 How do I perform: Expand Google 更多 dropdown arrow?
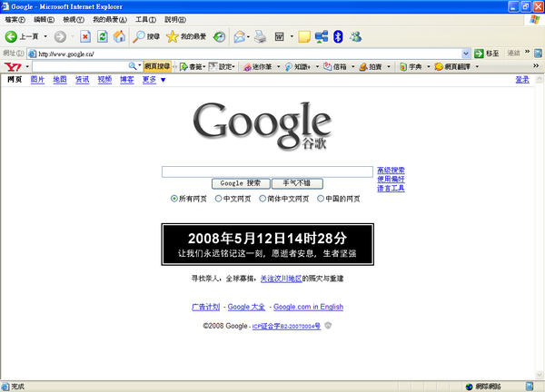click(x=163, y=80)
